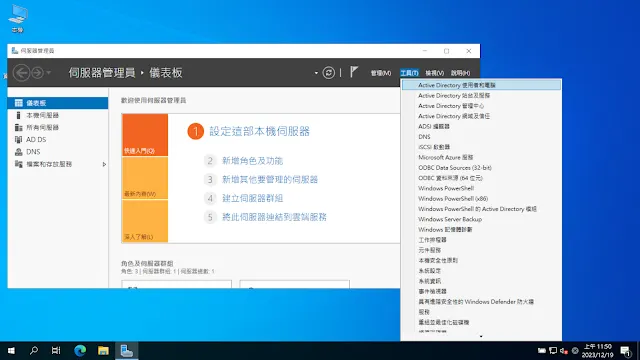Open the 說明(H) menu
The height and width of the screenshot is (360, 640).
point(460,73)
